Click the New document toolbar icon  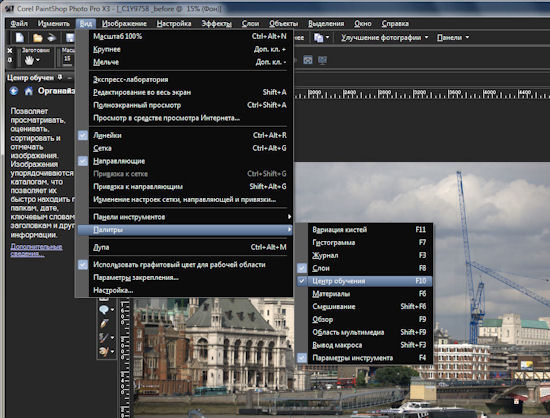click(20, 38)
